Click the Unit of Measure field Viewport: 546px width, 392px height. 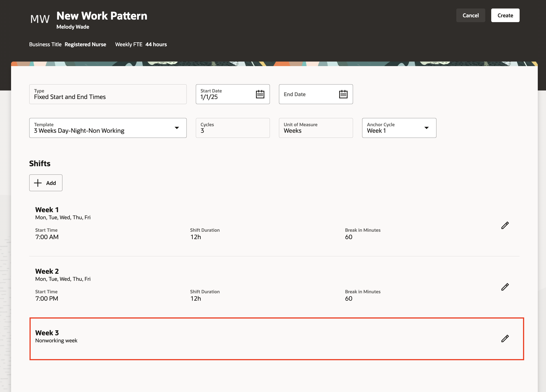click(x=316, y=128)
